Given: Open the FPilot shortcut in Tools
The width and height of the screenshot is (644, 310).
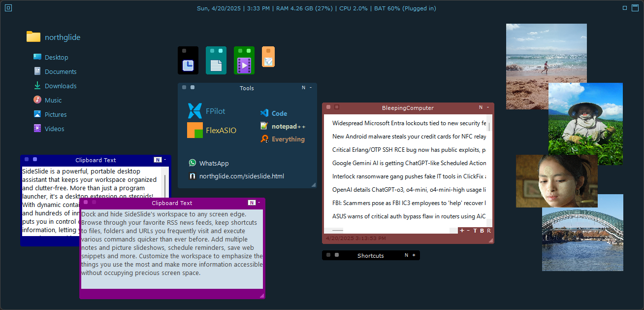Looking at the screenshot, I should (206, 111).
